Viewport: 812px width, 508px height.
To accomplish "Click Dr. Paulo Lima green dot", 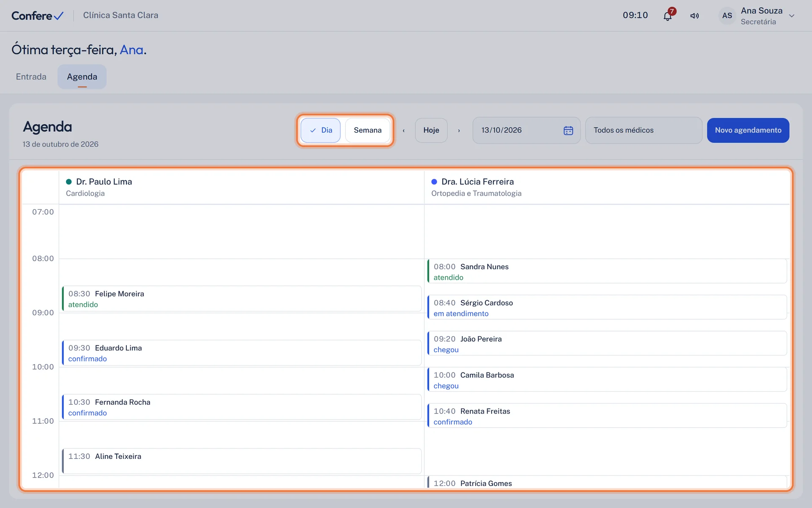I will point(69,182).
